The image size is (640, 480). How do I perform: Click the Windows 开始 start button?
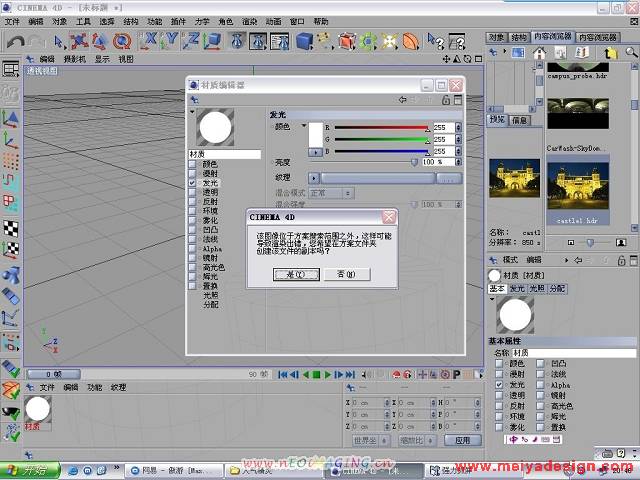pyautogui.click(x=29, y=471)
